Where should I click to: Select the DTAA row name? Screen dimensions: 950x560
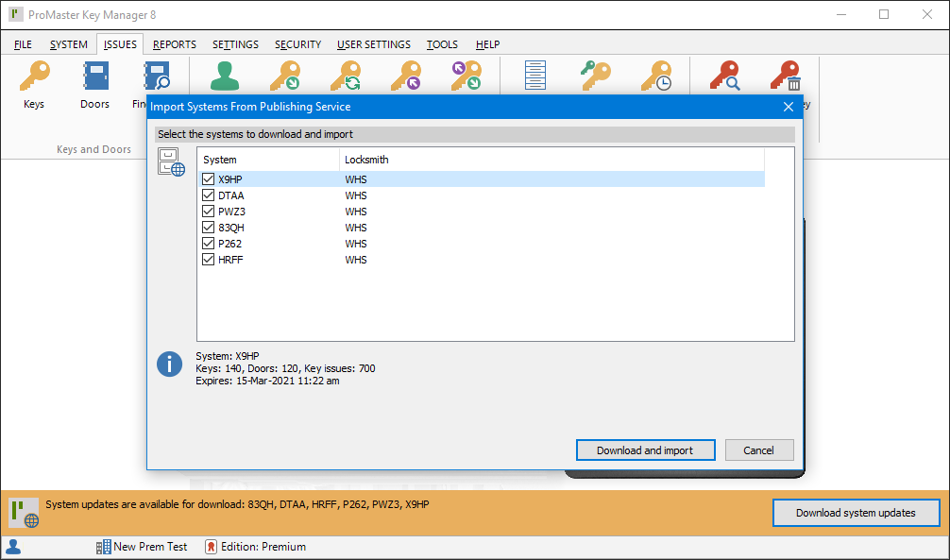click(x=231, y=195)
